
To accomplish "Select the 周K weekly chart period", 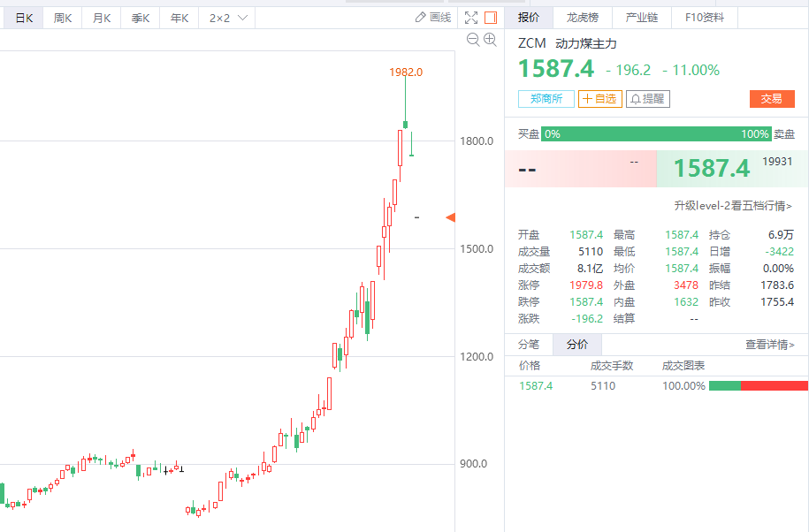I will point(63,18).
